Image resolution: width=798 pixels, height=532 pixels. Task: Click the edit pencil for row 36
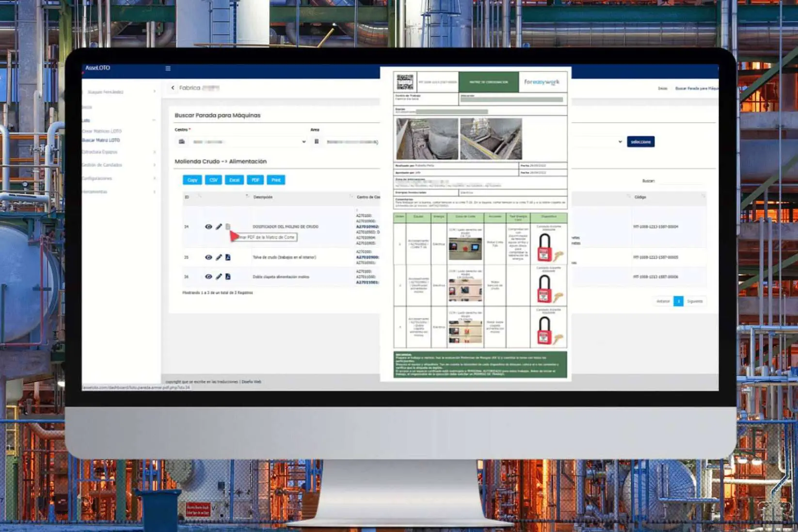coord(219,276)
